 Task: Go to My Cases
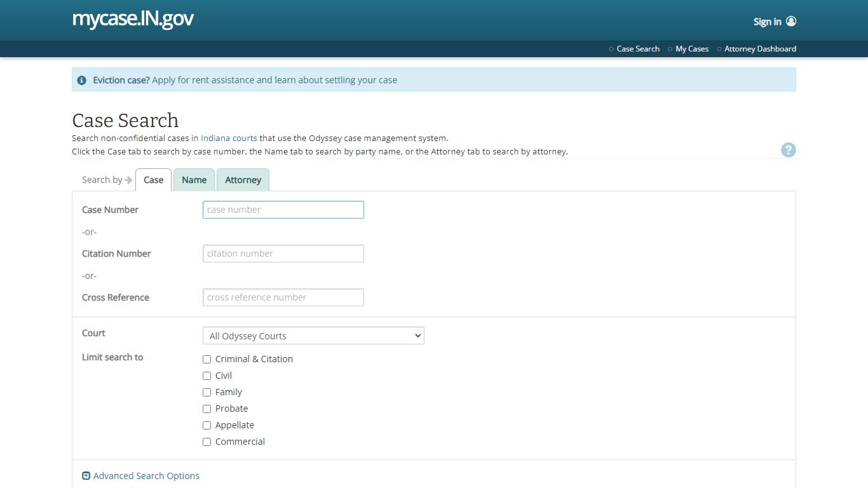[692, 49]
